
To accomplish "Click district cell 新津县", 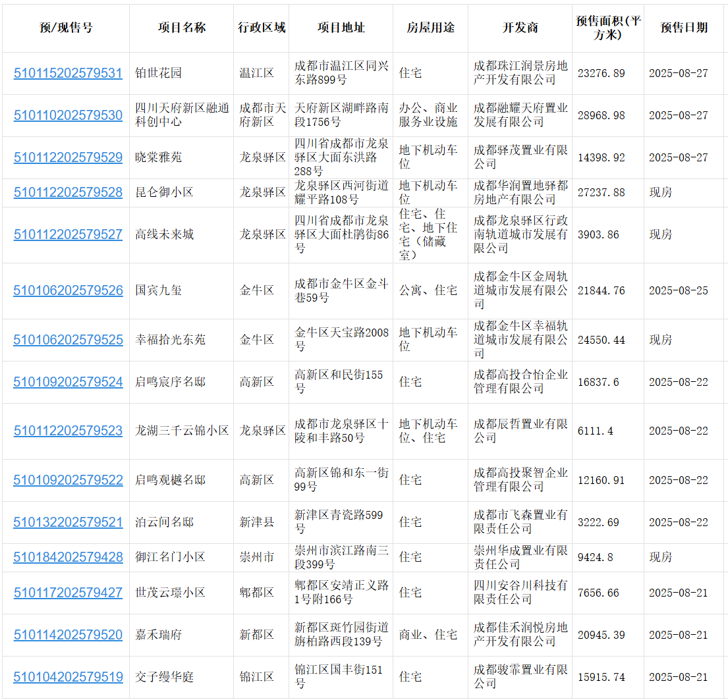I will click(256, 522).
